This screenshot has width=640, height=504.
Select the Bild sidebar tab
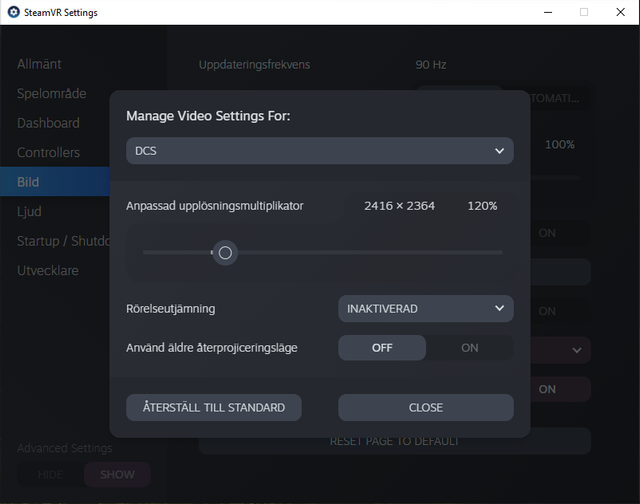pos(55,182)
